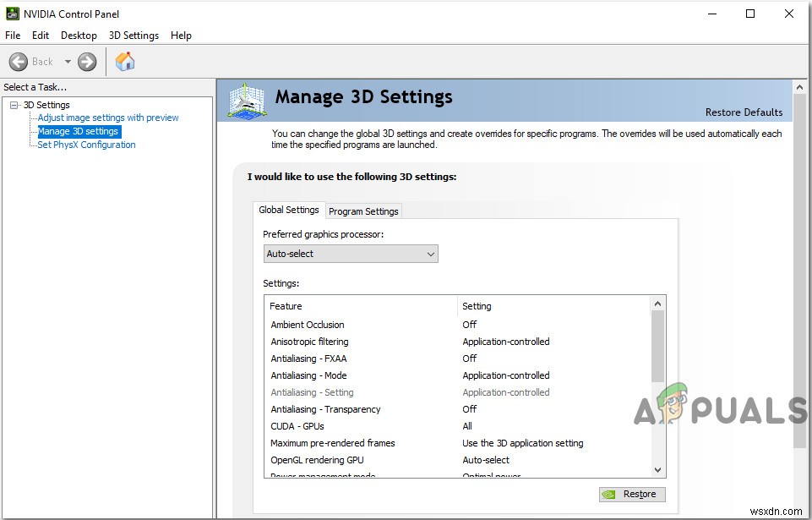Open the File menu
Screen dimensions: 812x520
[x=13, y=36]
